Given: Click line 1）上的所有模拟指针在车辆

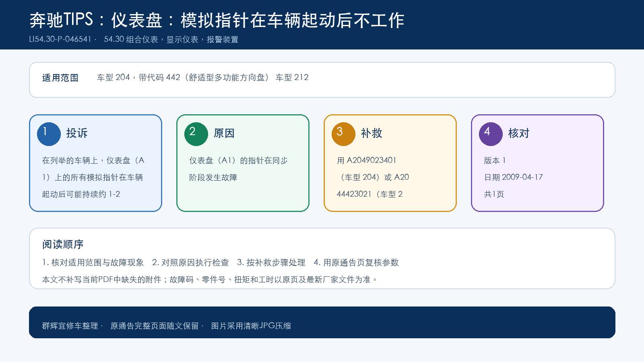Looking at the screenshot, I should pos(93,177).
